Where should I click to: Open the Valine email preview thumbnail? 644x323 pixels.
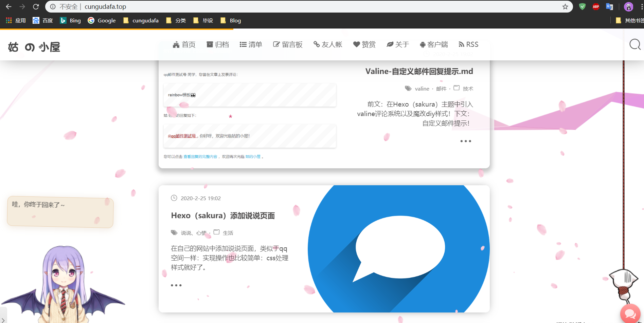tap(250, 115)
